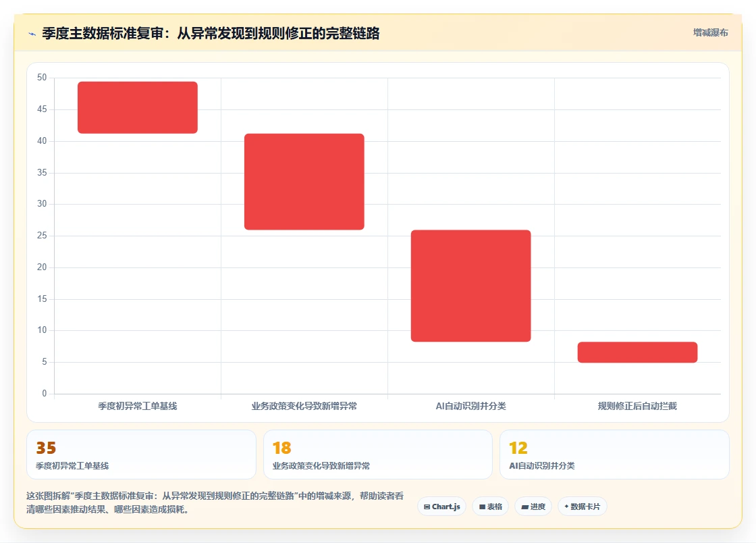Select the 规则修正后自动拦截 red bar

637,353
